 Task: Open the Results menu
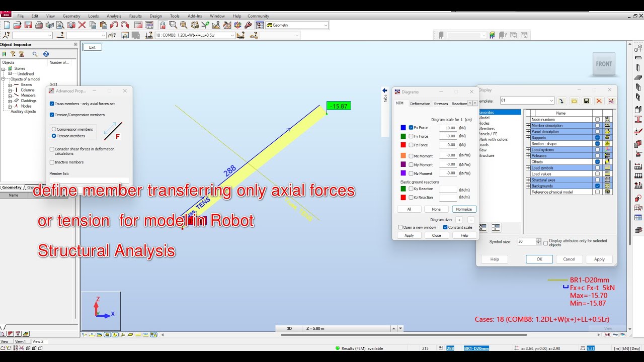(x=135, y=16)
